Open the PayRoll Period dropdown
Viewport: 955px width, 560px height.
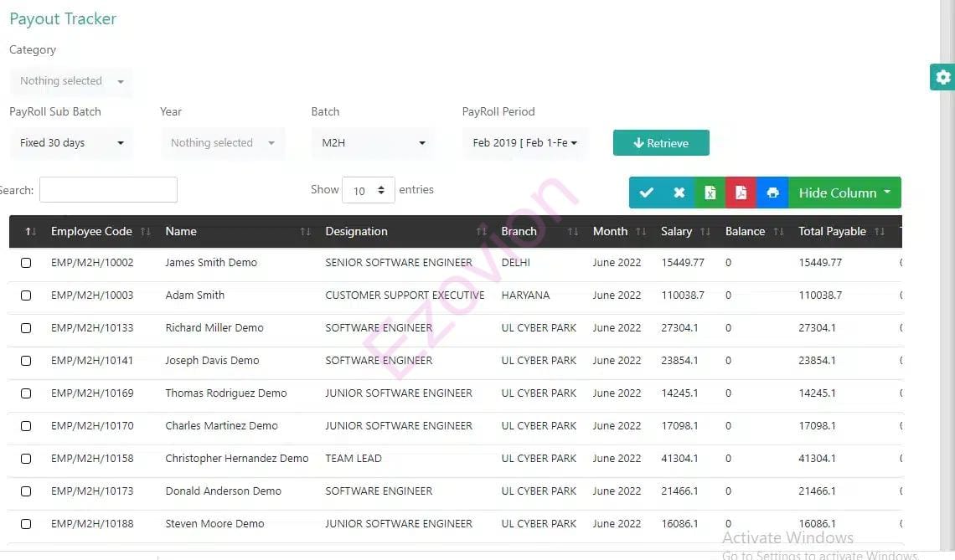[524, 143]
